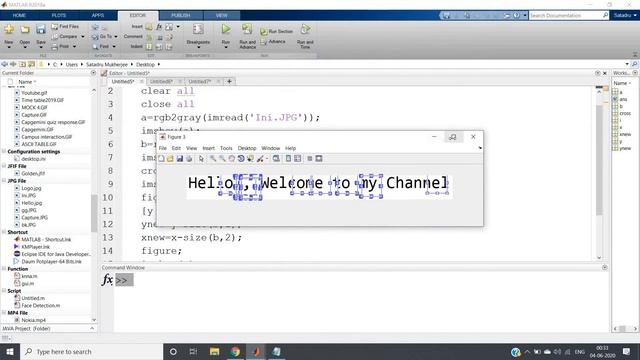Click Print Figure icon in Figure 3 toolbar
640x360 pixels.
click(189, 158)
